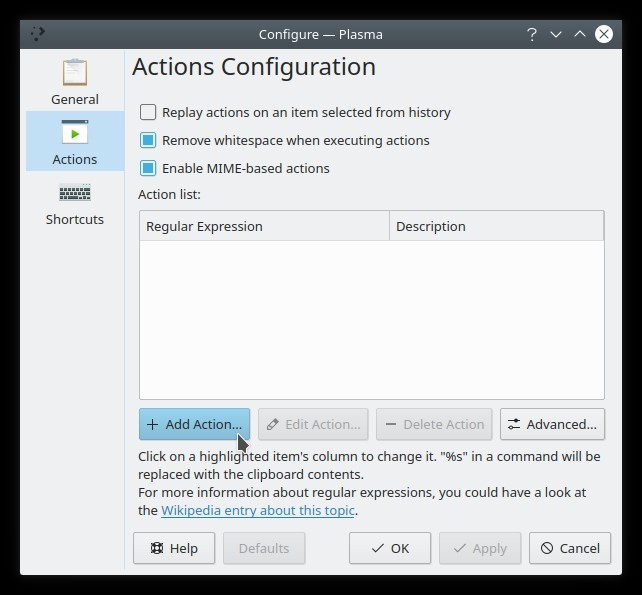Cancel the configuration dialog
642x595 pixels.
(570, 548)
